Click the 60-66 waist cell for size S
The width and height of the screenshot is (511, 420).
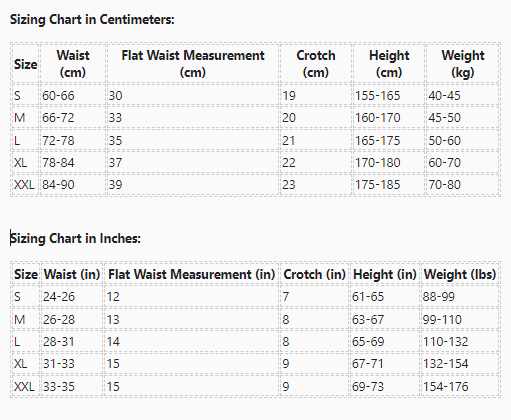pos(73,96)
